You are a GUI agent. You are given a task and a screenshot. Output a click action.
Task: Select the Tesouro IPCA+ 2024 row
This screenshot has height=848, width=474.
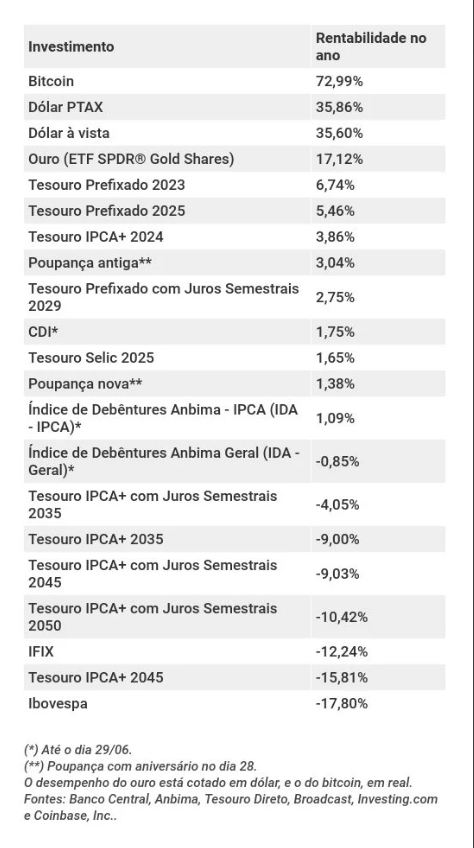[x=234, y=237]
